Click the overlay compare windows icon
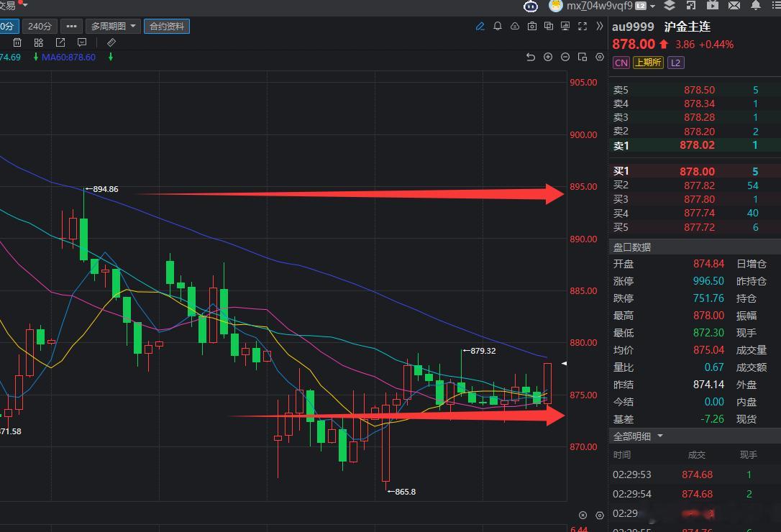Image resolution: width=781 pixels, height=532 pixels. [x=549, y=27]
